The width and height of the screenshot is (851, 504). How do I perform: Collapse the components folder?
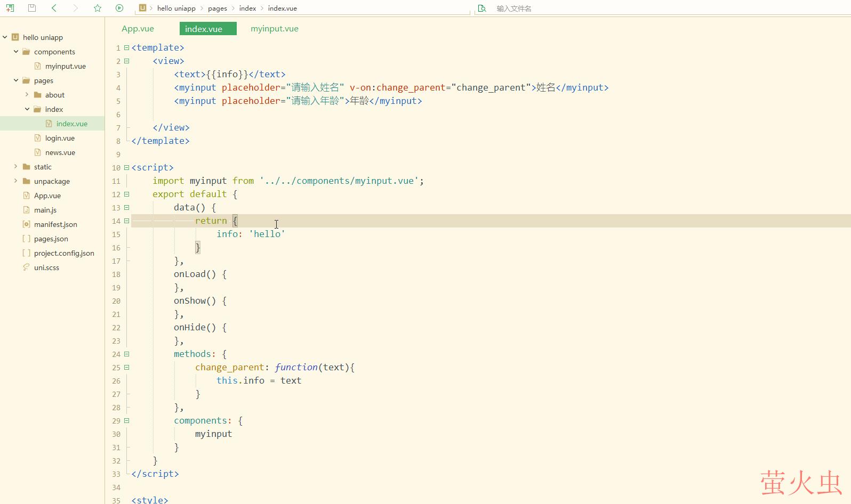[16, 52]
